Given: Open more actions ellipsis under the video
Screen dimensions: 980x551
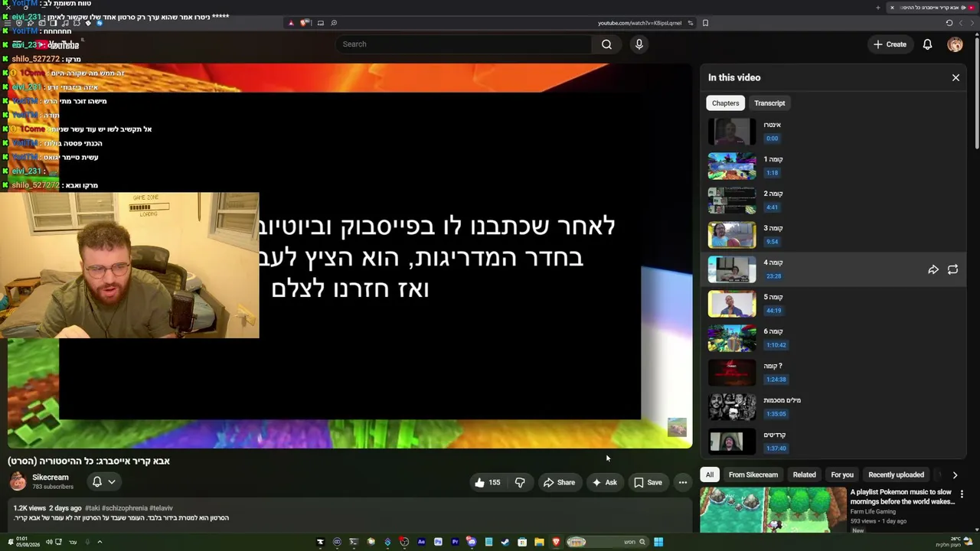Looking at the screenshot, I should pyautogui.click(x=683, y=482).
